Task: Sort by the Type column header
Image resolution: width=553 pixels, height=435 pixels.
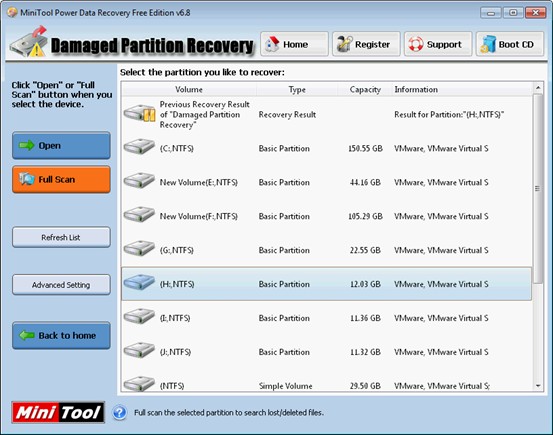Action: 297,89
